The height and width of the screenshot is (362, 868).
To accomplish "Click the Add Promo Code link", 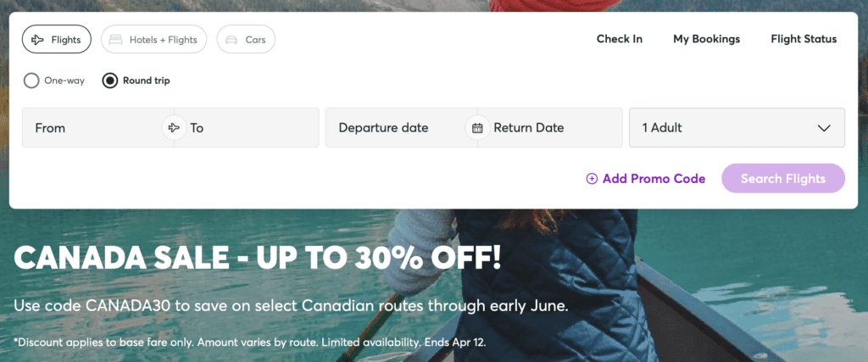I will pos(654,179).
